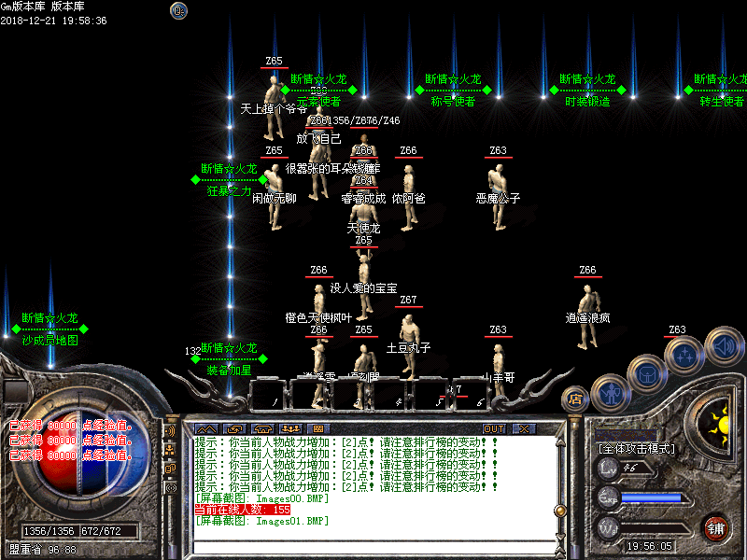Select quick item belt slot 5
Image resolution: width=747 pixels, height=560 pixels.
[431, 394]
